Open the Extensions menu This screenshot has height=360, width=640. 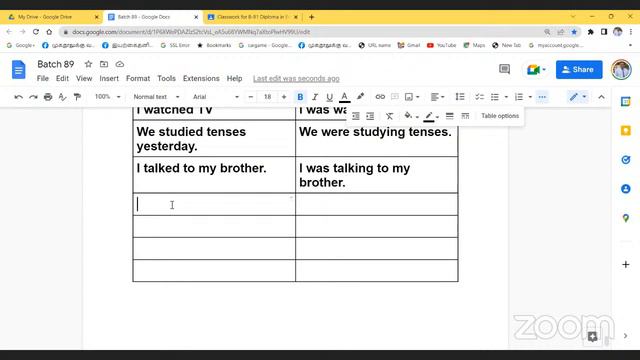[x=201, y=78]
